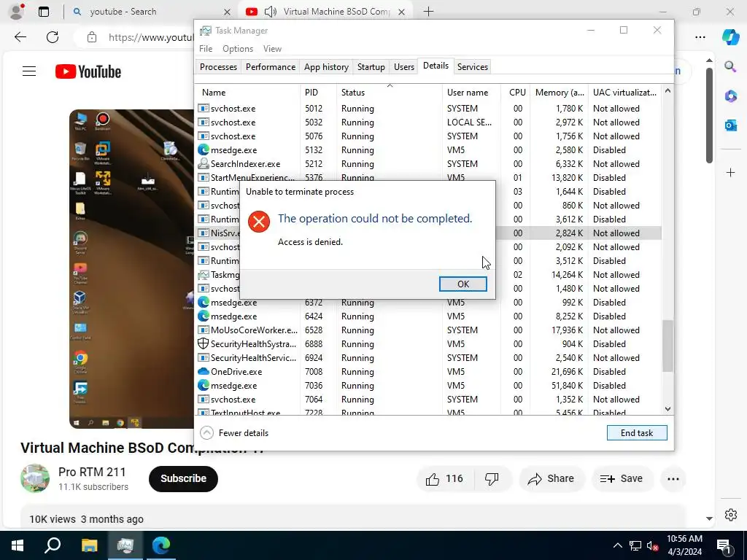Image resolution: width=747 pixels, height=560 pixels.
Task: Open the Pro RTM 211 channel link
Action: point(92,472)
